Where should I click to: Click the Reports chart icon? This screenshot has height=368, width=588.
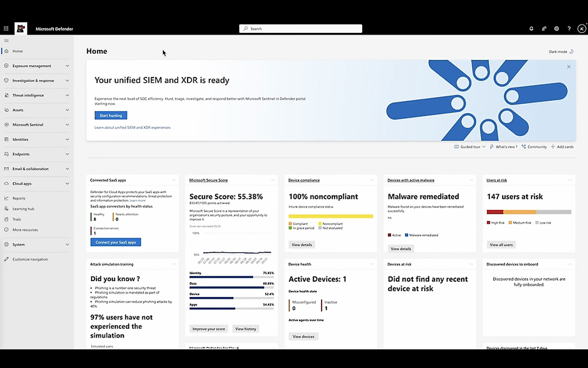point(6,198)
